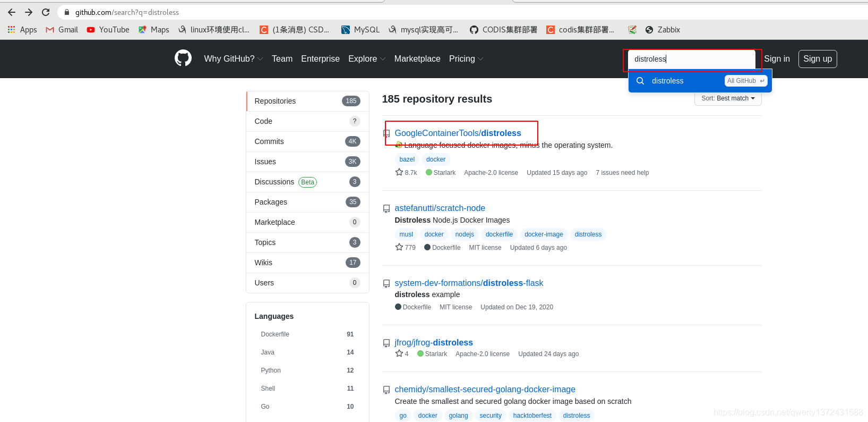Select the Repositories filter
Image resolution: width=868 pixels, height=422 pixels.
[x=308, y=101]
